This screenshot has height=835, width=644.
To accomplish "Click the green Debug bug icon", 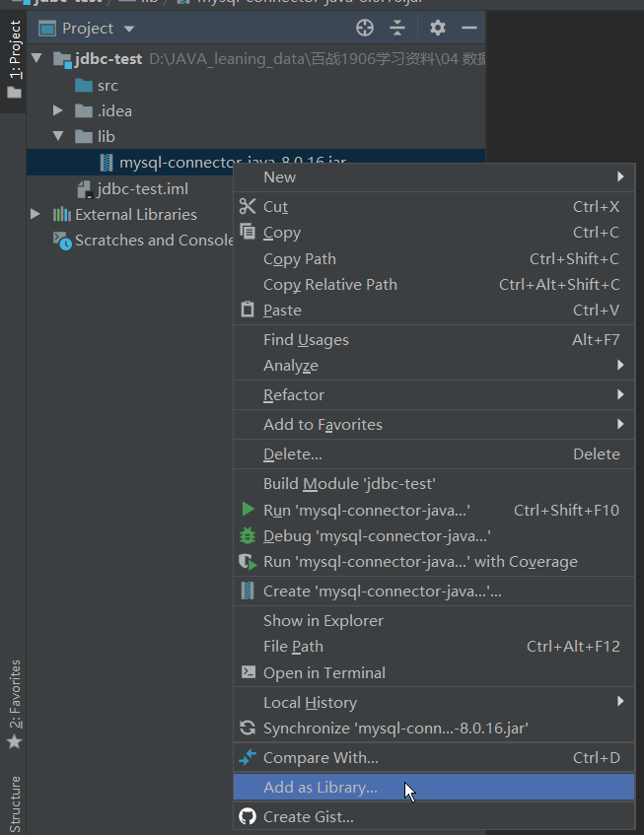I will (x=248, y=535).
